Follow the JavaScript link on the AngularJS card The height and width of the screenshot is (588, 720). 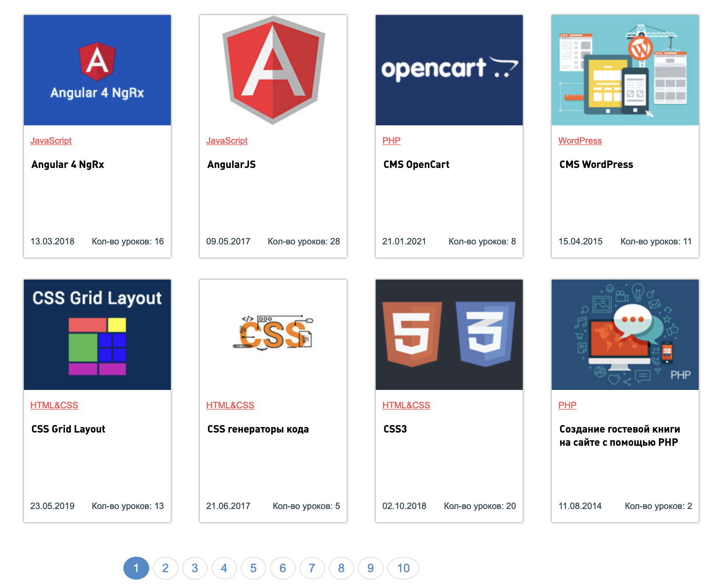point(227,141)
